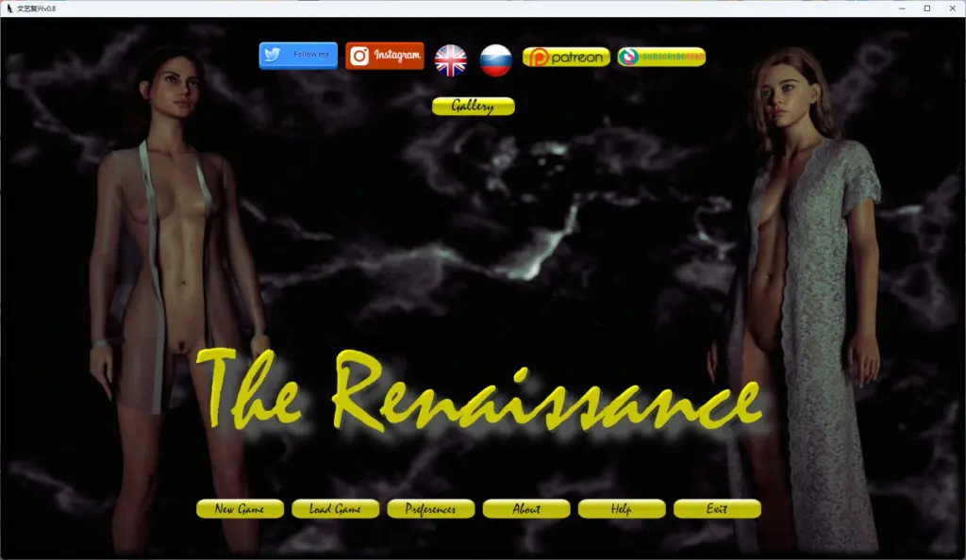Open the SubscribeStar page button
Viewport: 966px width, 560px height.
661,57
